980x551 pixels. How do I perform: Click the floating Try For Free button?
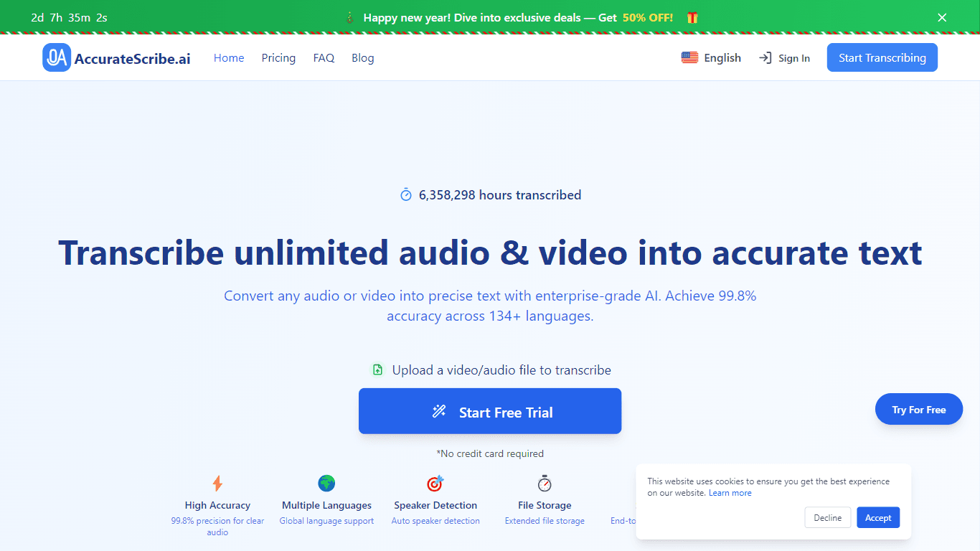point(919,409)
